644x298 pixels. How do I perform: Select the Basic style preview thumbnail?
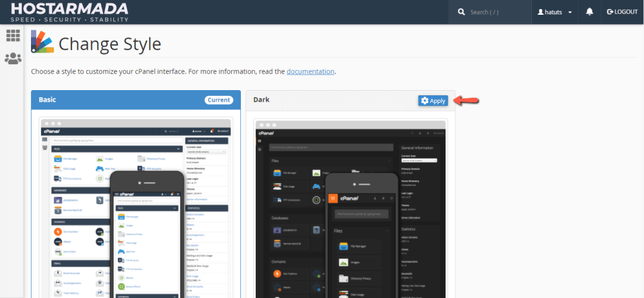[x=136, y=208]
